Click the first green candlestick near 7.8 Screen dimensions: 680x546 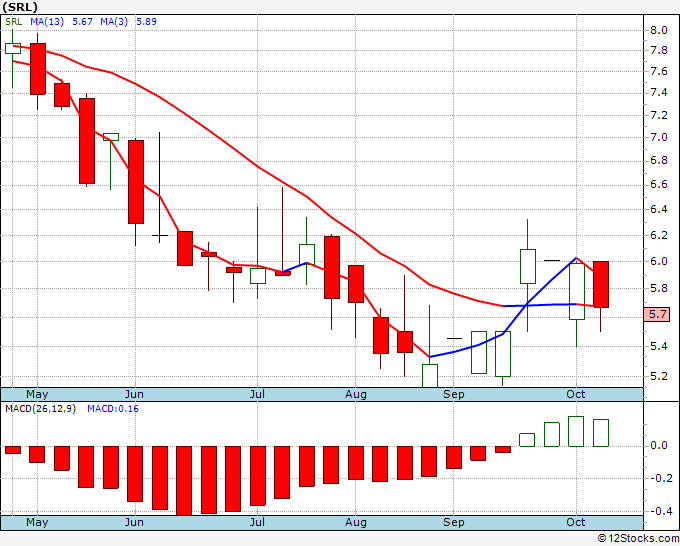13,49
